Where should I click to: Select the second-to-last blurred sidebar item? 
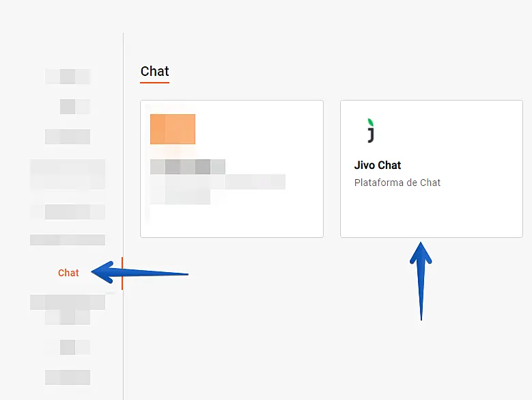(x=74, y=347)
